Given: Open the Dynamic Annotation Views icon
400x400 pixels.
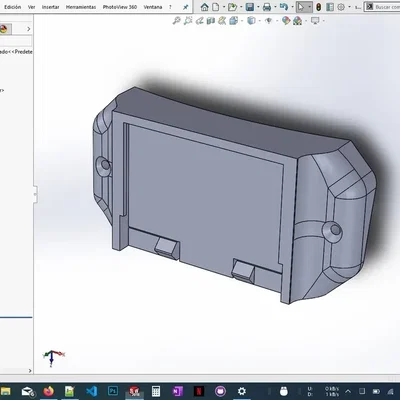Looking at the screenshot, I should 222,21.
